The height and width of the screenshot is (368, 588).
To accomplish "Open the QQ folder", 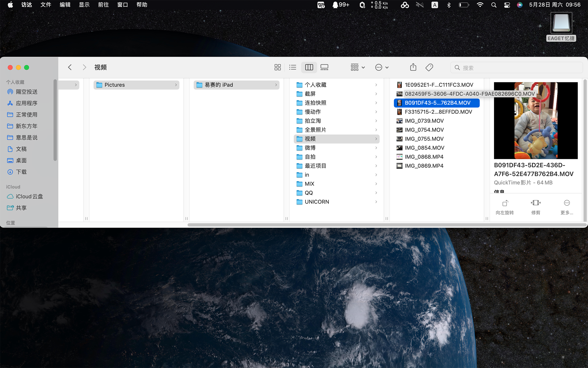I will 337,193.
